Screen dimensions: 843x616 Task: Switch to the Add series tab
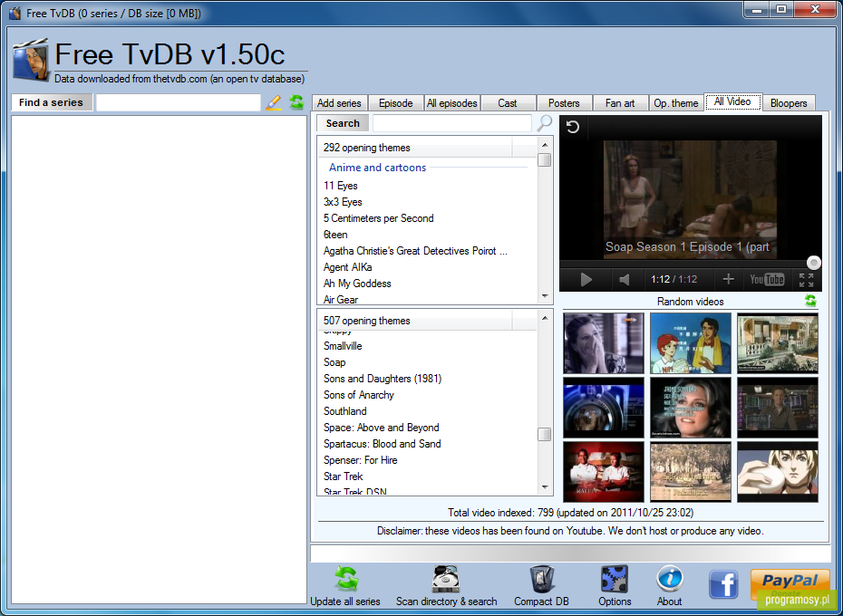pos(339,102)
